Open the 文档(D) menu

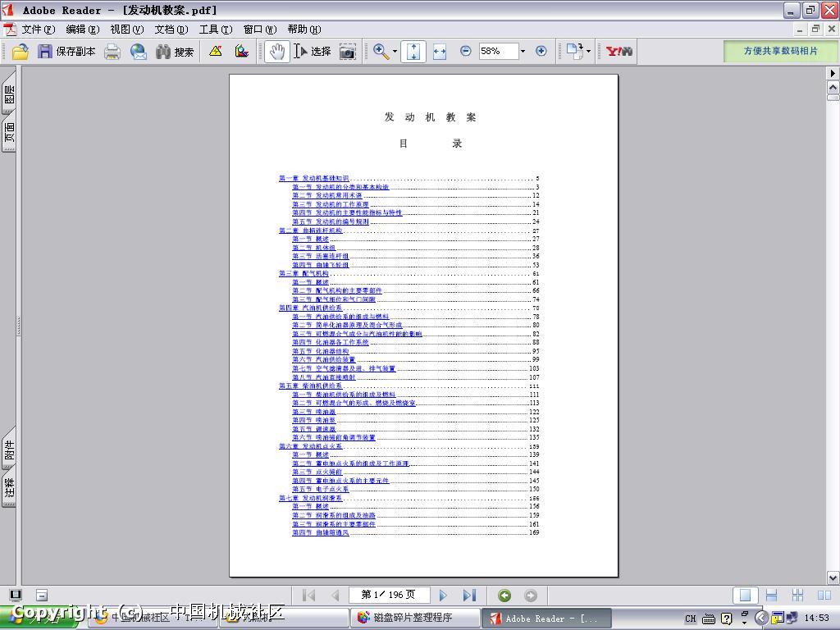(x=171, y=30)
